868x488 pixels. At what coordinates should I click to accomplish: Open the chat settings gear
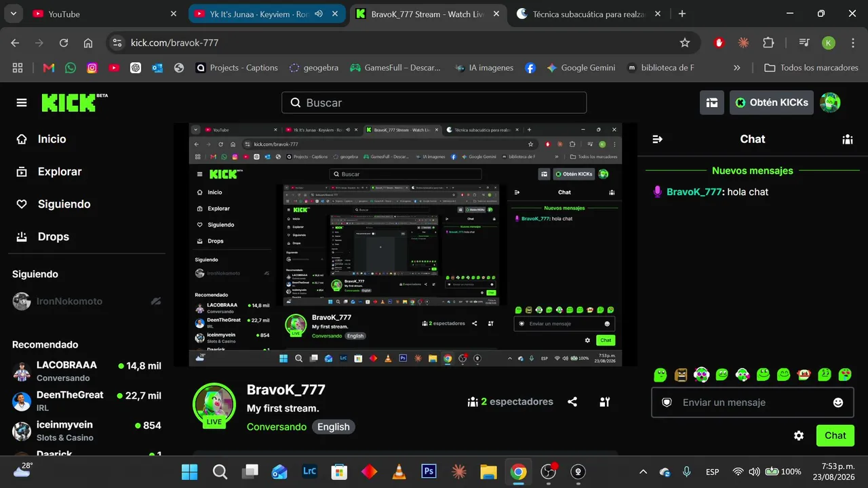coord(799,436)
